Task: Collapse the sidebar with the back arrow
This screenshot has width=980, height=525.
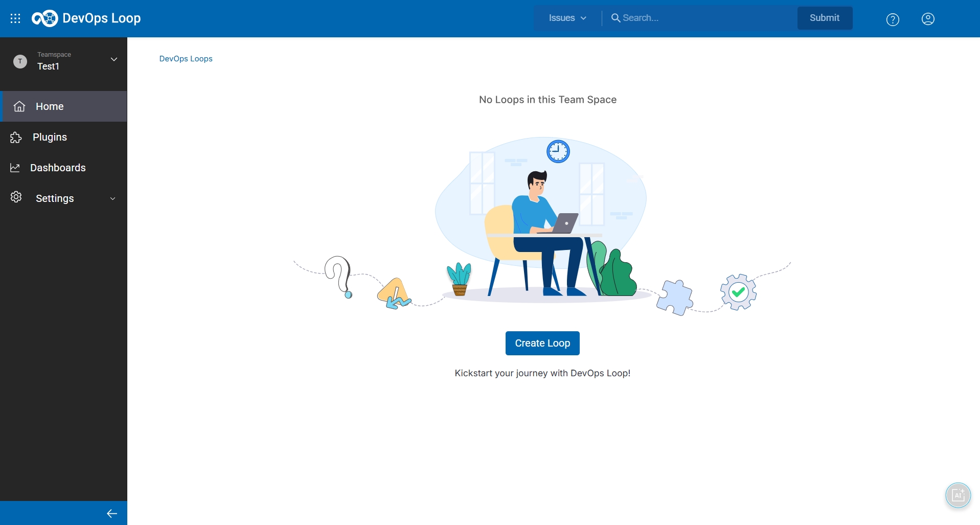Action: pyautogui.click(x=112, y=513)
